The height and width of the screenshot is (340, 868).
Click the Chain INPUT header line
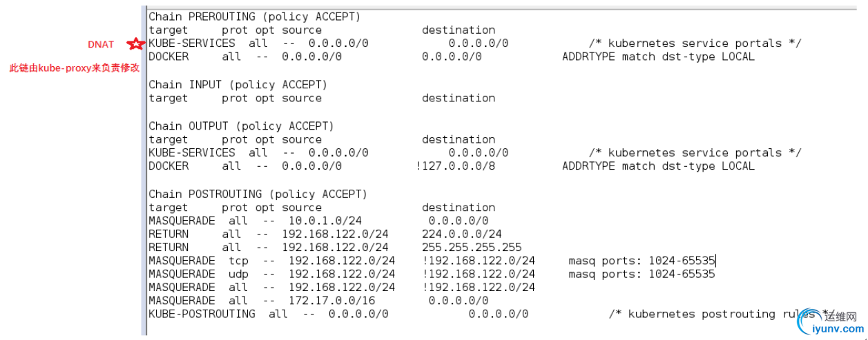[238, 84]
